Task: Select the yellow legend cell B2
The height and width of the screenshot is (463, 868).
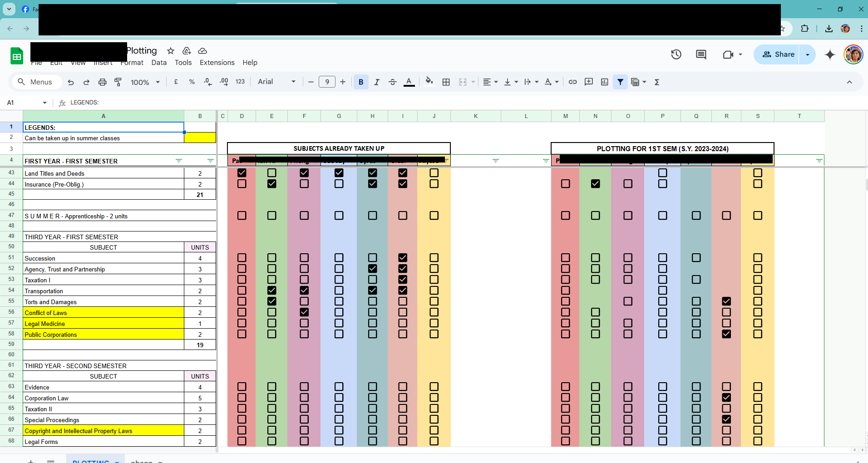Action: click(200, 138)
